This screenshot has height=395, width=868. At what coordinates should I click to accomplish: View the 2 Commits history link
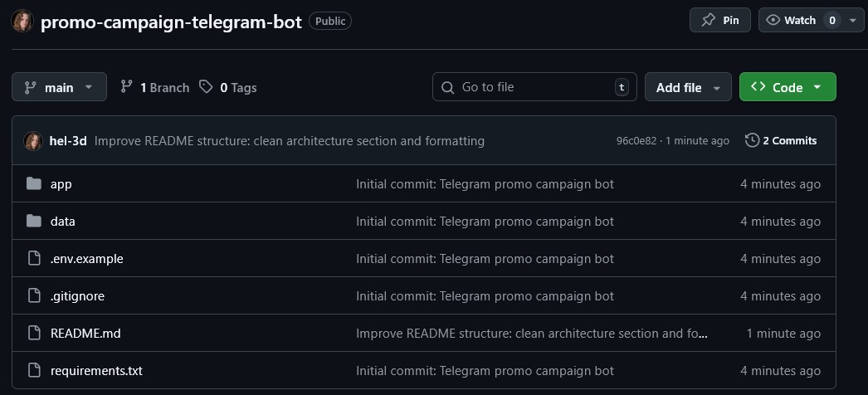point(781,140)
